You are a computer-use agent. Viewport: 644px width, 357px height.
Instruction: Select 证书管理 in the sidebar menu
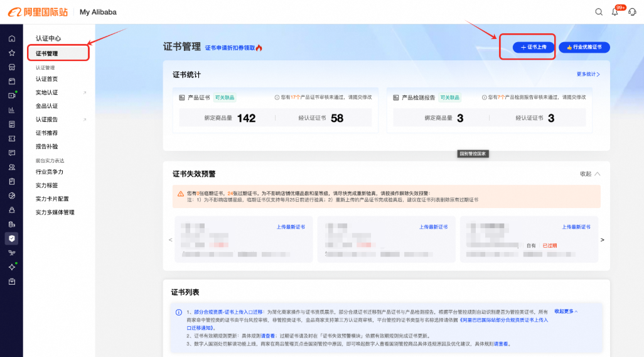[x=58, y=53]
